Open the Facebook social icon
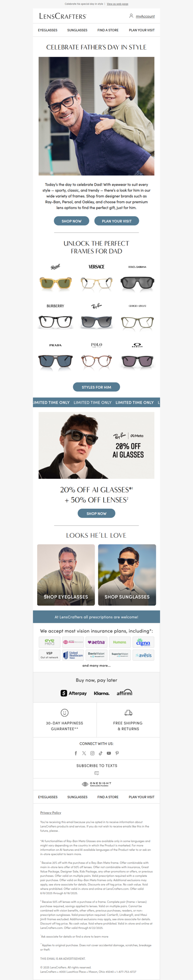This screenshot has height=980, width=193. [x=76, y=753]
